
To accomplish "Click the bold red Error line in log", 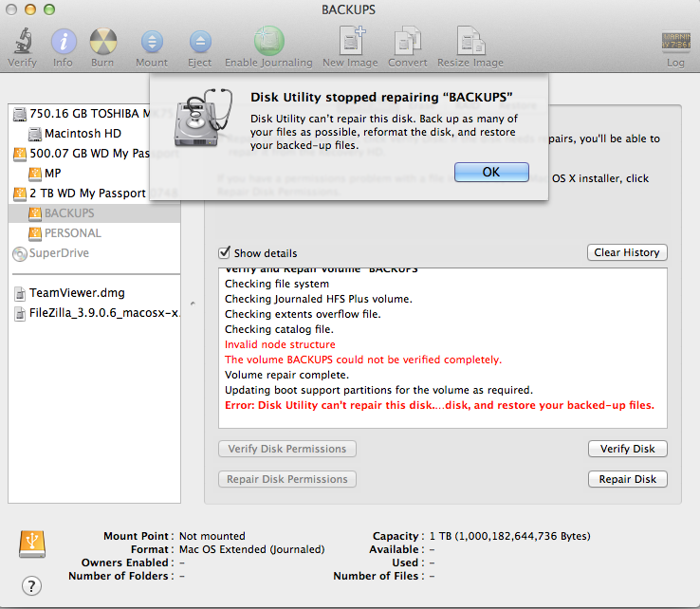I will pos(439,405).
